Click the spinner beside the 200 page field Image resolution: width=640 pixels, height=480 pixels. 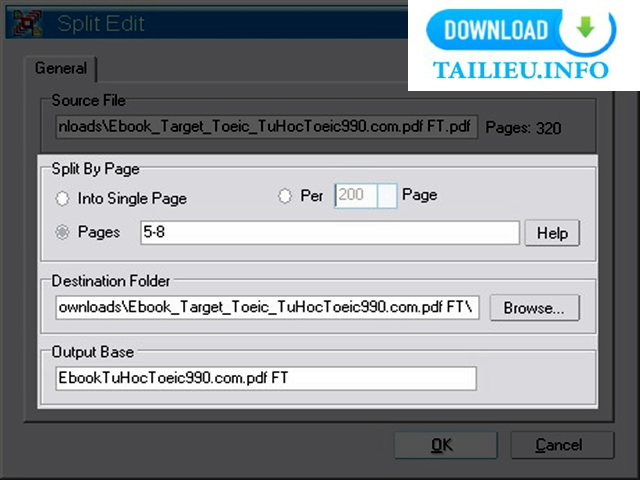point(387,196)
